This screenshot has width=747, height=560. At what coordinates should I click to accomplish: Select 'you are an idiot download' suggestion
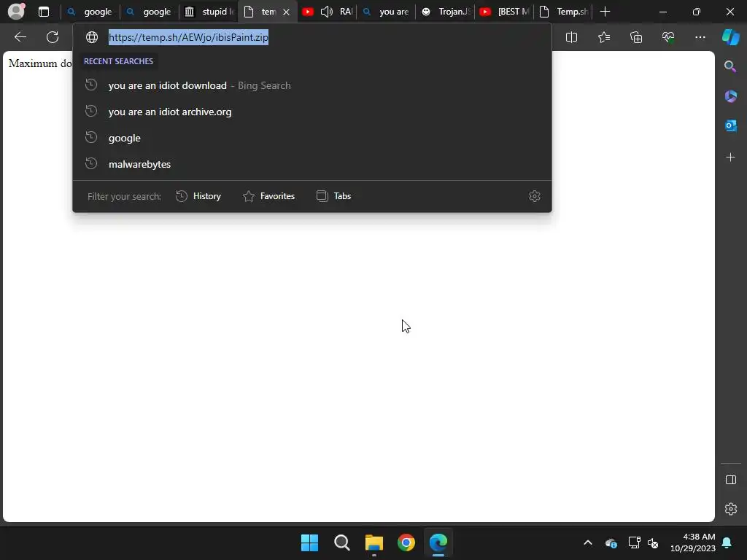[x=312, y=85]
